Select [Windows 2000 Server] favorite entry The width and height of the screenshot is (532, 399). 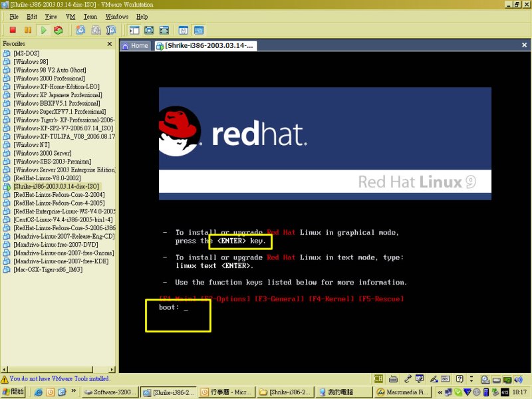[x=42, y=153]
